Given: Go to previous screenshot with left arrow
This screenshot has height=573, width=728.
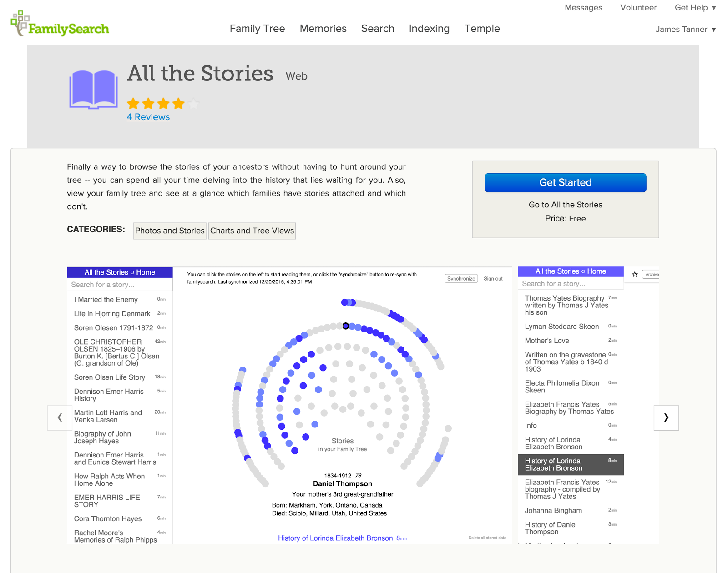Looking at the screenshot, I should (x=60, y=417).
